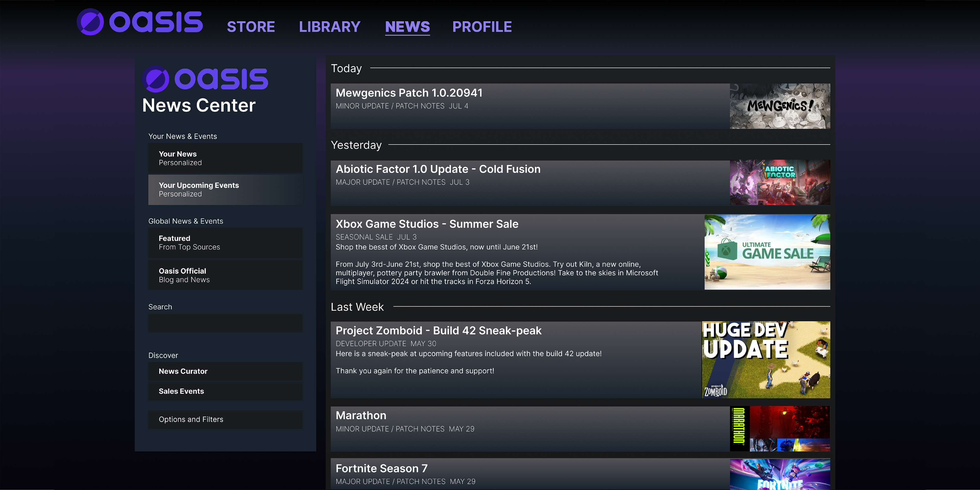Open the Mewgenics thumbnail image

tap(780, 106)
